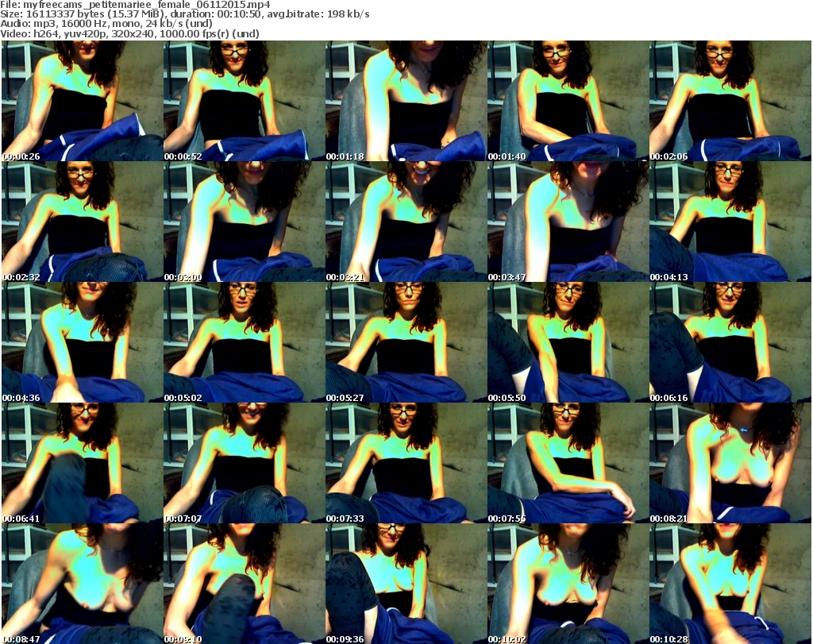Click the final frame stamped 00:10:28
Screen dimensions: 813x644
pos(730,584)
